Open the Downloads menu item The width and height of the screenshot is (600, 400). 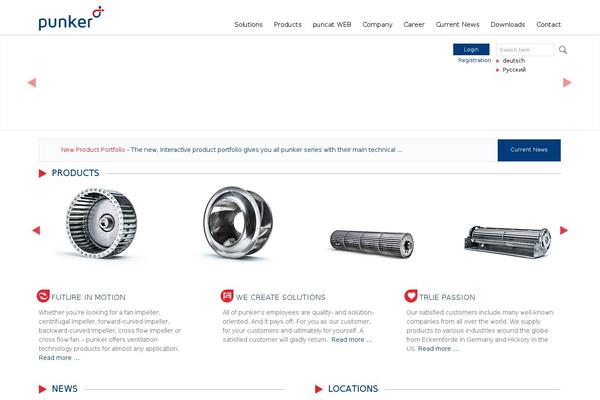pos(507,24)
